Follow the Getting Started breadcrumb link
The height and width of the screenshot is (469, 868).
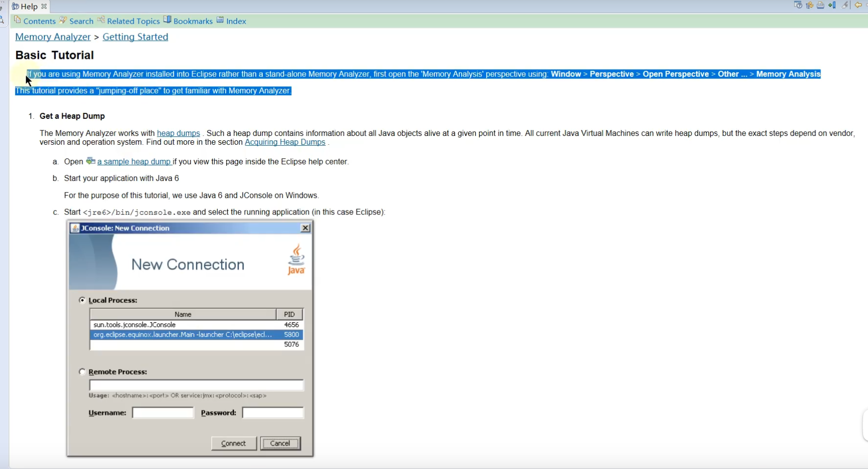tap(135, 37)
